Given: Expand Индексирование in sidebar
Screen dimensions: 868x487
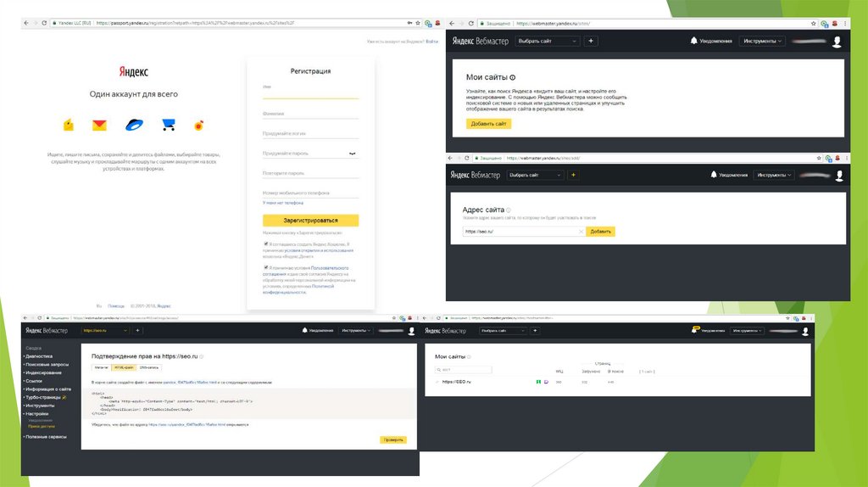Looking at the screenshot, I should pos(42,372).
